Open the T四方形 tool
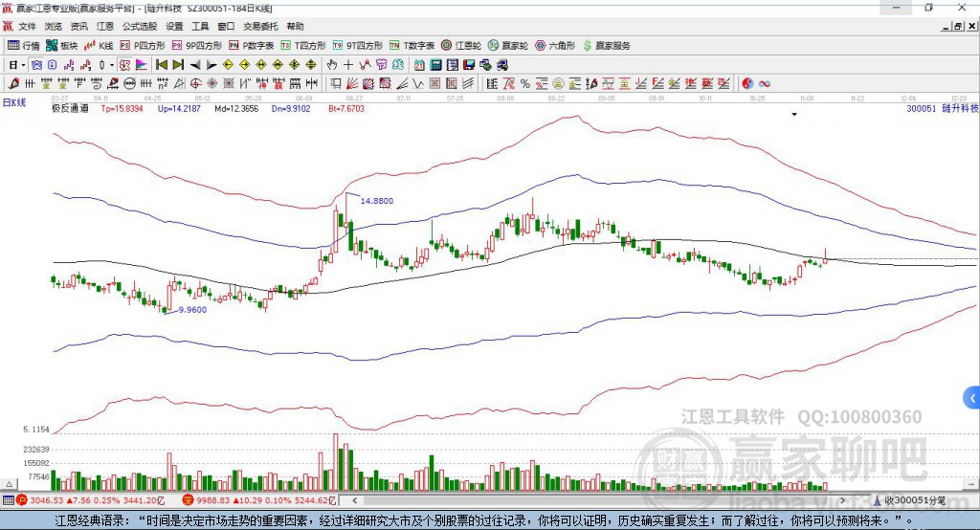Image resolution: width=980 pixels, height=530 pixels. (x=303, y=46)
